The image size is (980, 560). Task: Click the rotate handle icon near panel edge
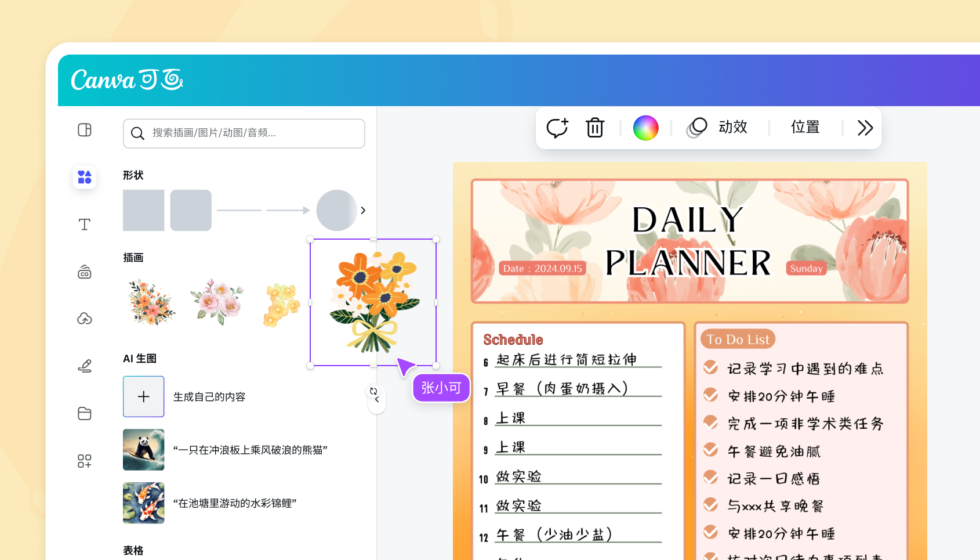[373, 391]
